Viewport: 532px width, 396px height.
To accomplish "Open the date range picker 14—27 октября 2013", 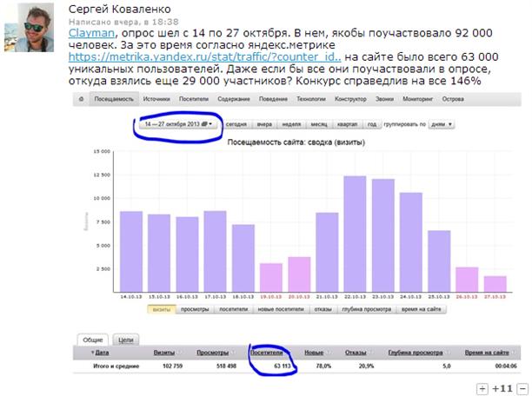I will [x=179, y=124].
